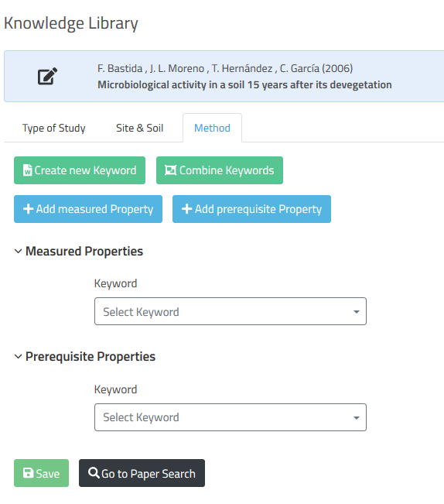Click the paper title about soil devegetation

pos(244,85)
